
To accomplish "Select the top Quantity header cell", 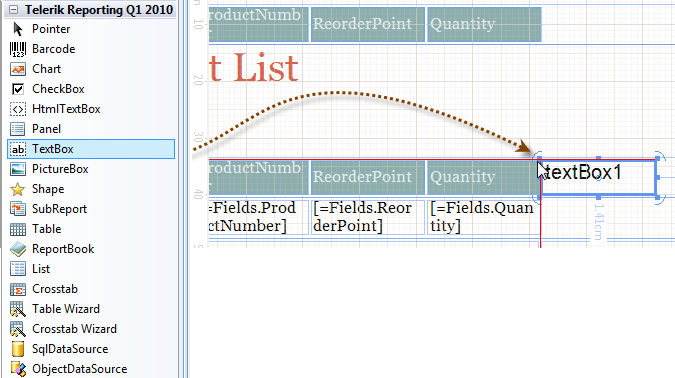I will tap(484, 24).
